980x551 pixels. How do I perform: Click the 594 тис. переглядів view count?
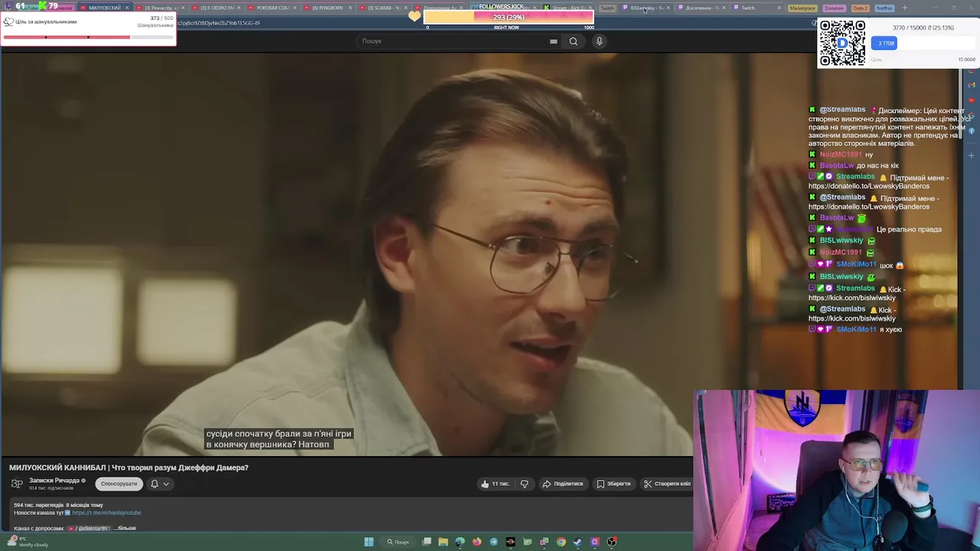38,505
